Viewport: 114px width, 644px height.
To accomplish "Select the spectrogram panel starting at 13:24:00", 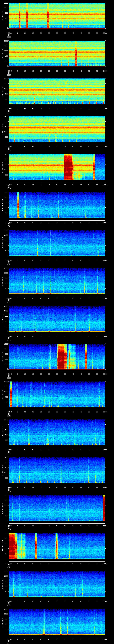I will pyautogui.click(x=57, y=91).
